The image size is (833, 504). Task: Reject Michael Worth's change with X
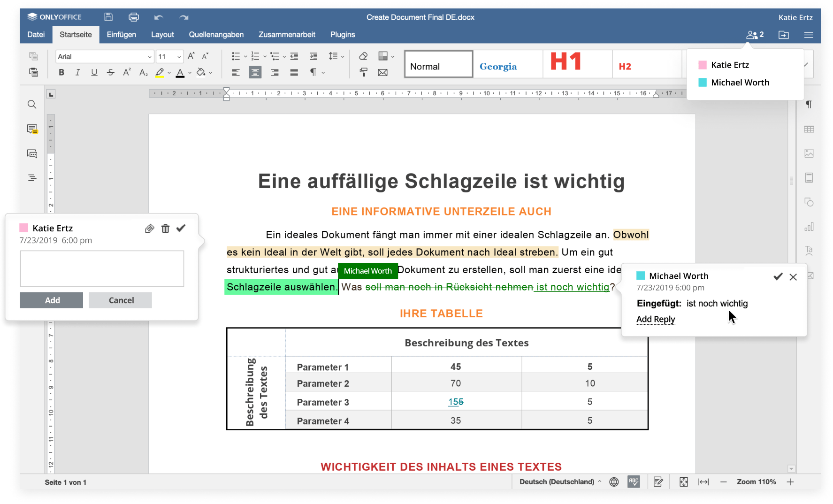(793, 277)
